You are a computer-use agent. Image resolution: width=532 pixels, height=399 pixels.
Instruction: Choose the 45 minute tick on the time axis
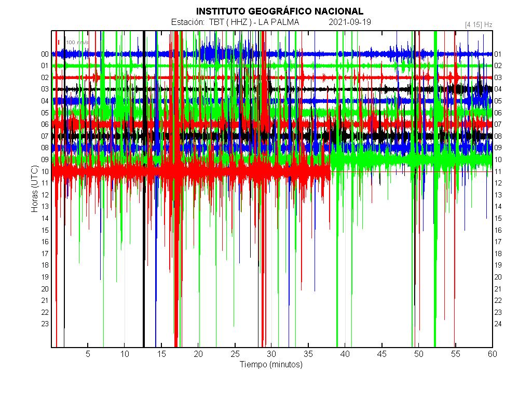click(381, 354)
